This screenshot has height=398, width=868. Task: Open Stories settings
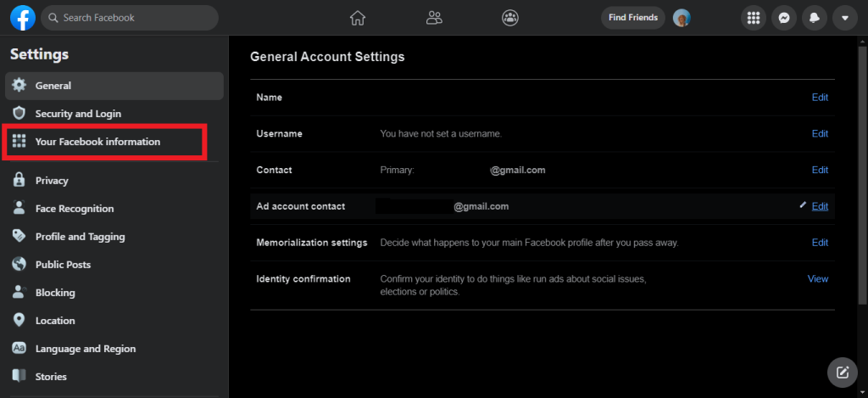(x=114, y=377)
